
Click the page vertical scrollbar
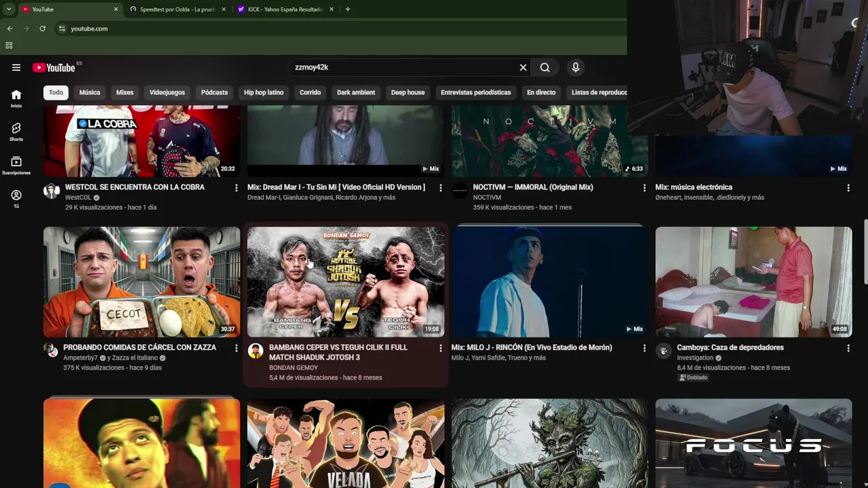tap(865, 252)
